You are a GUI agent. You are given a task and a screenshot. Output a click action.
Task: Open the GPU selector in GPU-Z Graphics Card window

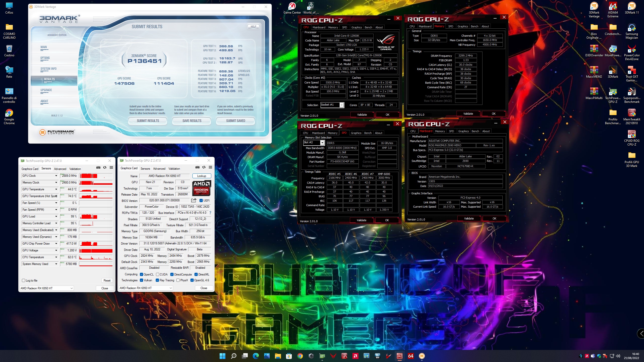(146, 288)
